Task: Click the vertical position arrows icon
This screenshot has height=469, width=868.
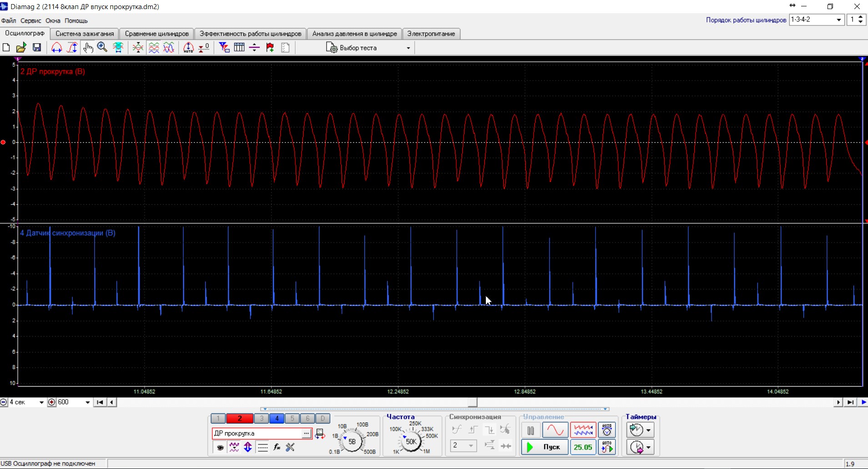Action: (x=248, y=448)
